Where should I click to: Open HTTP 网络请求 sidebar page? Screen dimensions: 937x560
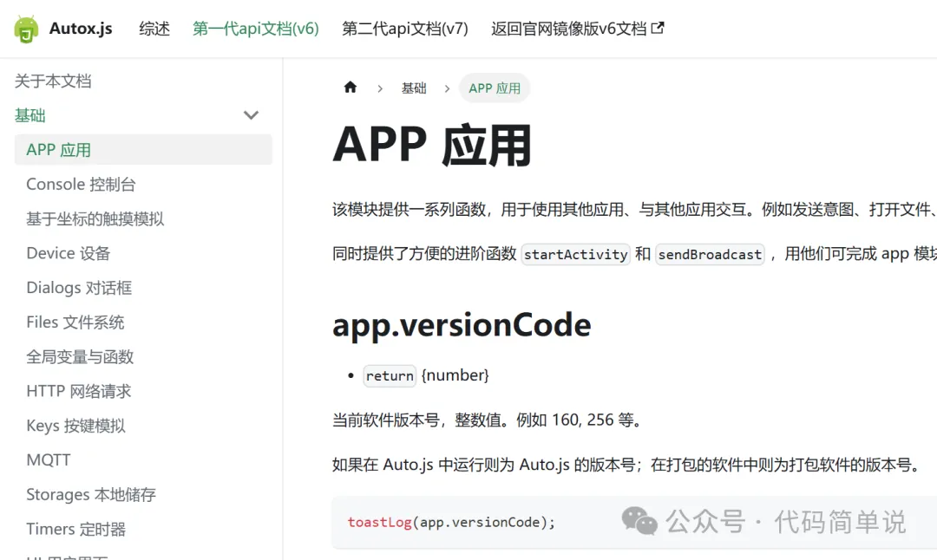click(x=79, y=392)
